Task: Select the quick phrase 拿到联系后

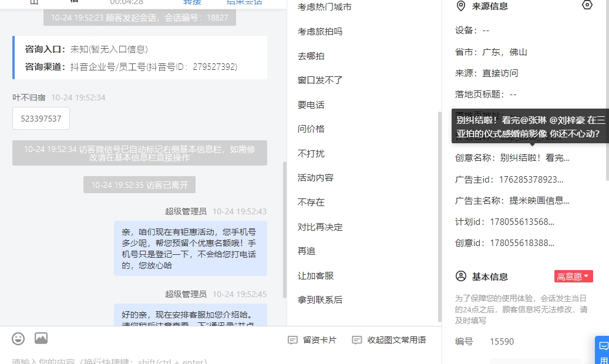Action: [x=320, y=300]
